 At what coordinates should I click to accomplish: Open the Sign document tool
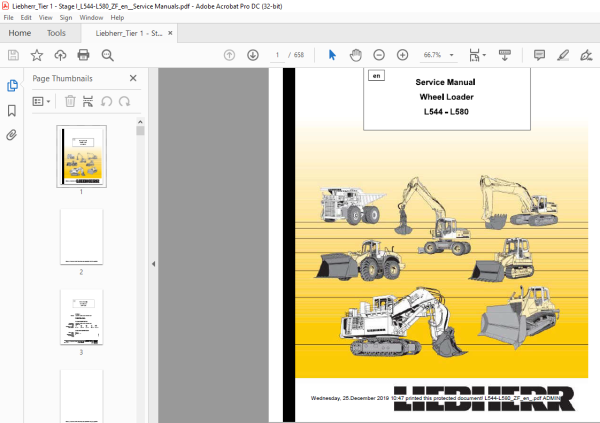[586, 55]
